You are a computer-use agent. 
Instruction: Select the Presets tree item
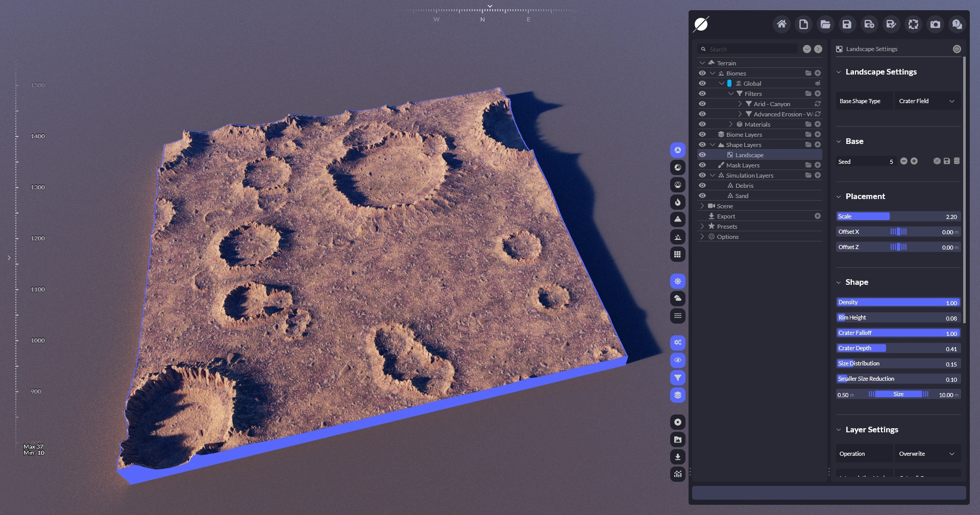(x=727, y=227)
